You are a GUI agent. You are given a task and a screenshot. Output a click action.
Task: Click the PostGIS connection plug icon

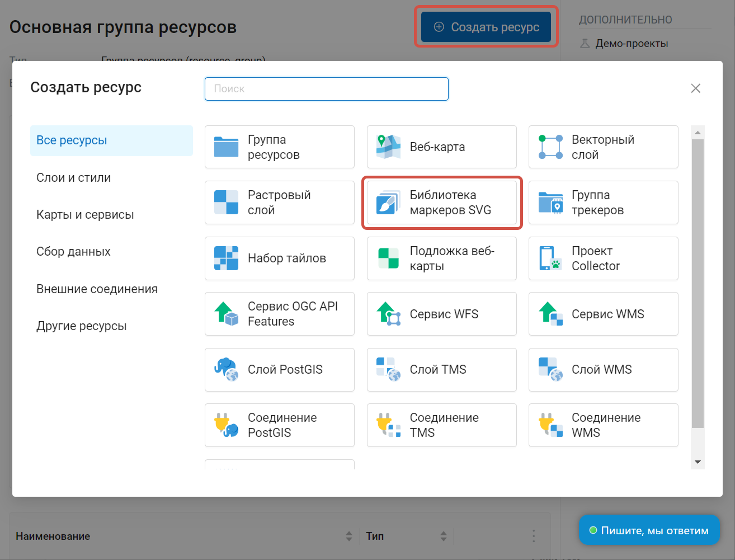[x=227, y=425]
